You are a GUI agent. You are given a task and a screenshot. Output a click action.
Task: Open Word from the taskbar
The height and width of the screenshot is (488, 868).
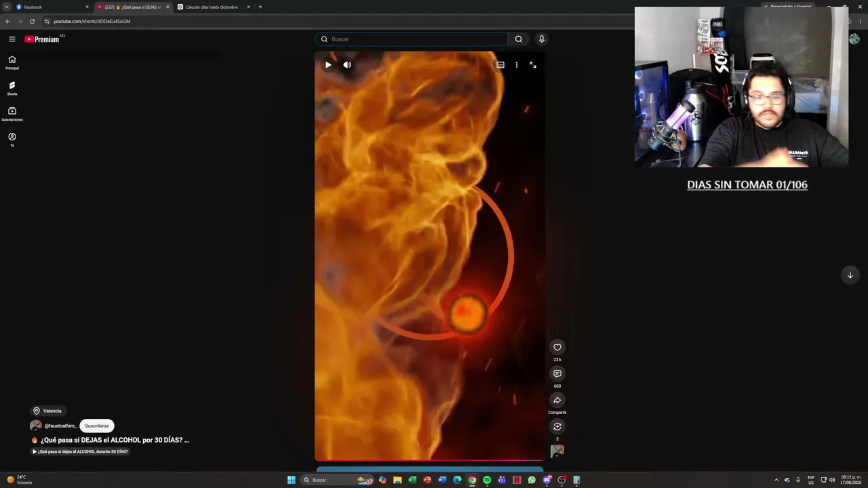click(442, 480)
